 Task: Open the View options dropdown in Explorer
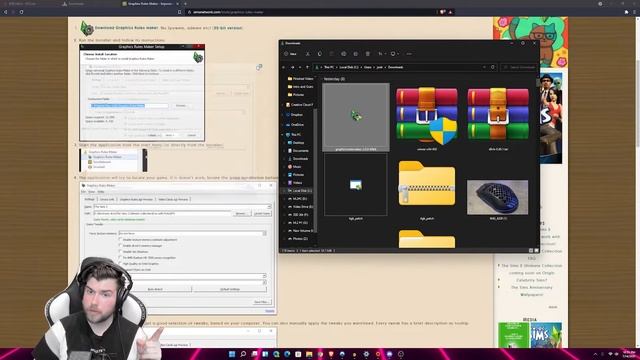coord(394,54)
